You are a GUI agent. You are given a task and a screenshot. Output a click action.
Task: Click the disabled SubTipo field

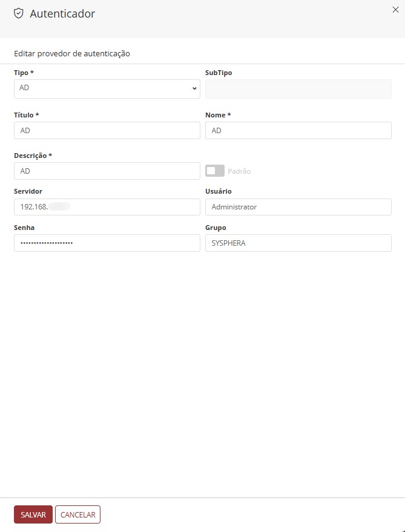point(298,88)
